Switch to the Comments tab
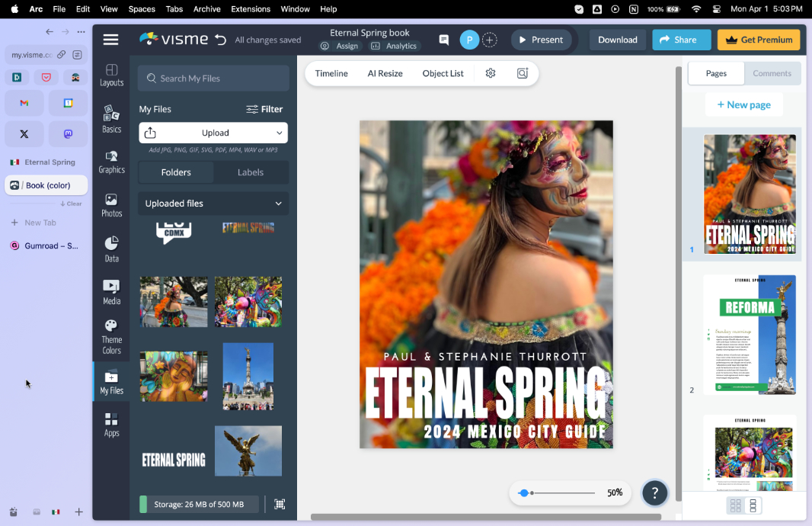Screen dimensions: 812x526 click(772, 73)
